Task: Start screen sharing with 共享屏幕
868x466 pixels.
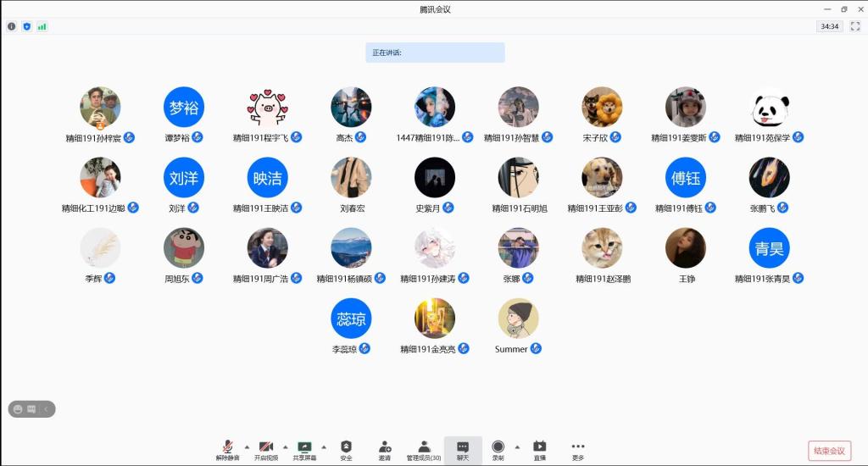Action: (304, 450)
